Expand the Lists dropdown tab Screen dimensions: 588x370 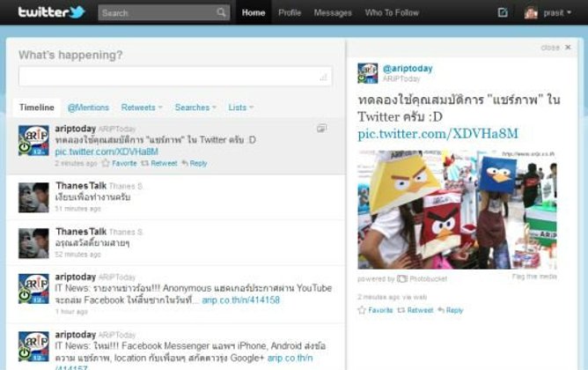point(241,107)
